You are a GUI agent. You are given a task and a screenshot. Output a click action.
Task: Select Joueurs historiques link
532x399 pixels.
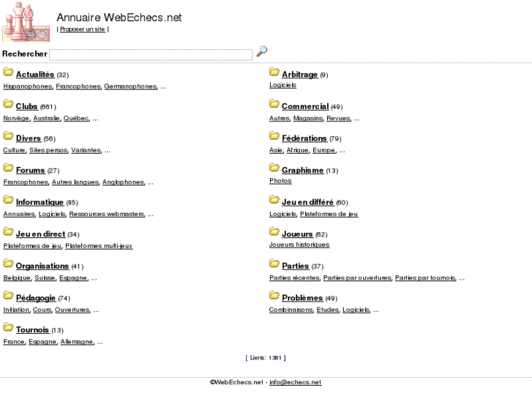299,245
